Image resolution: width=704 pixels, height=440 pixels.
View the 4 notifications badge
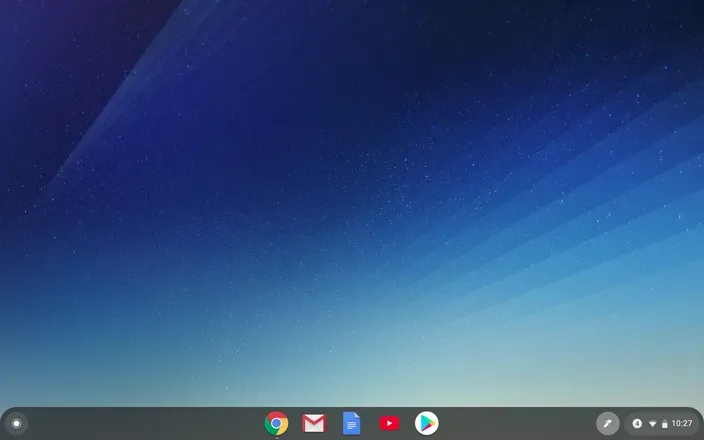point(637,423)
